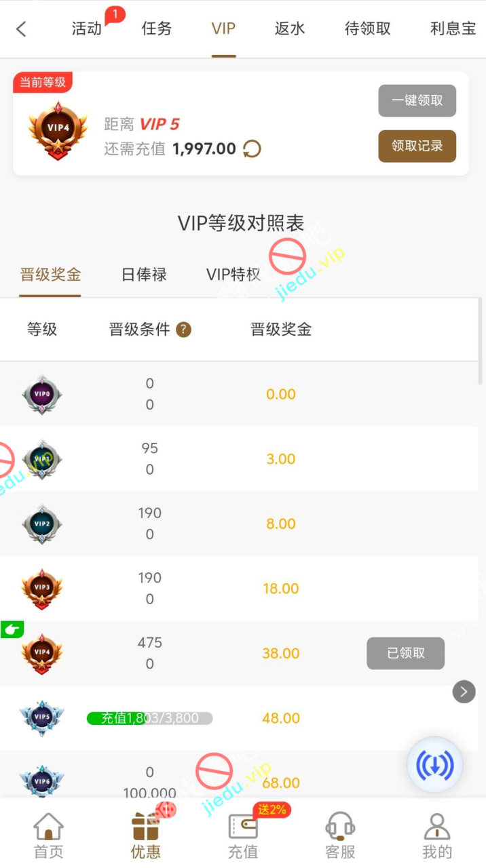
Task: Click the 领取记录 button
Action: click(x=417, y=146)
